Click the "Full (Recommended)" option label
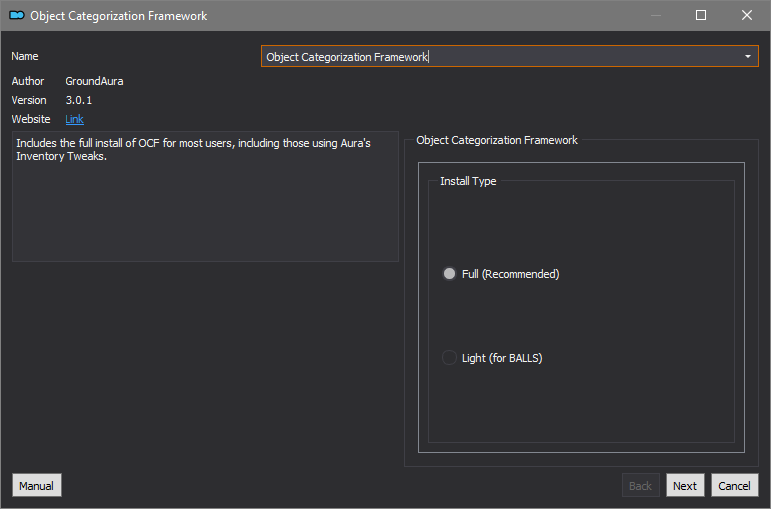Image resolution: width=771 pixels, height=509 pixels. [510, 274]
